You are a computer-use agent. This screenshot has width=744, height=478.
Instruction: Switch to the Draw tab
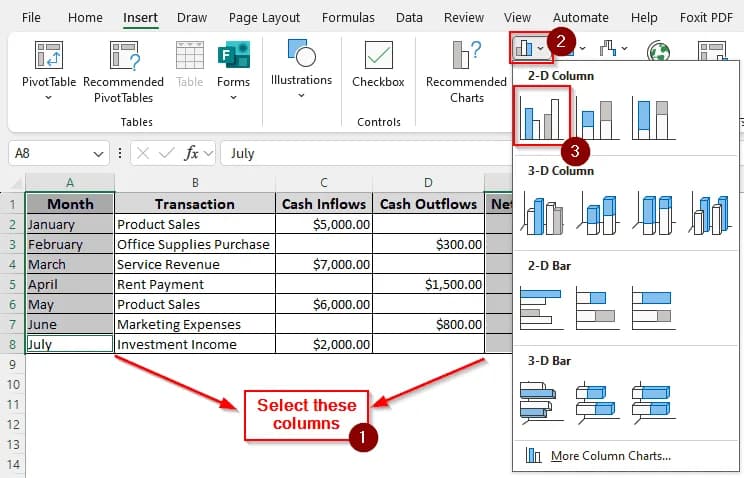coord(192,18)
